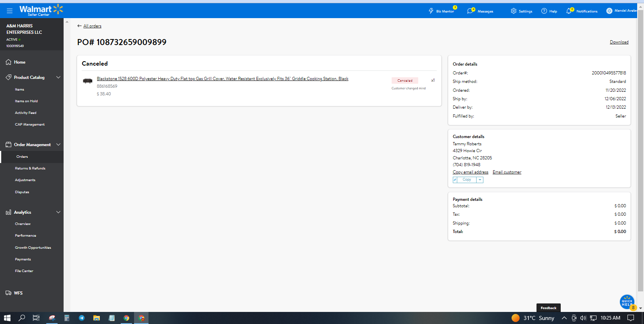The width and height of the screenshot is (644, 324).
Task: Open the Windows action center icon
Action: pyautogui.click(x=631, y=318)
